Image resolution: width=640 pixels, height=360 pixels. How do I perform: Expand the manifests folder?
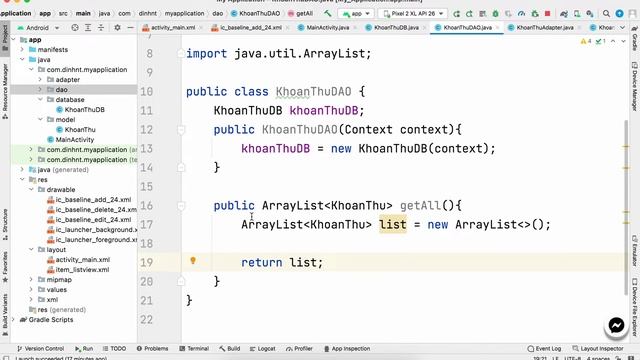click(22, 49)
